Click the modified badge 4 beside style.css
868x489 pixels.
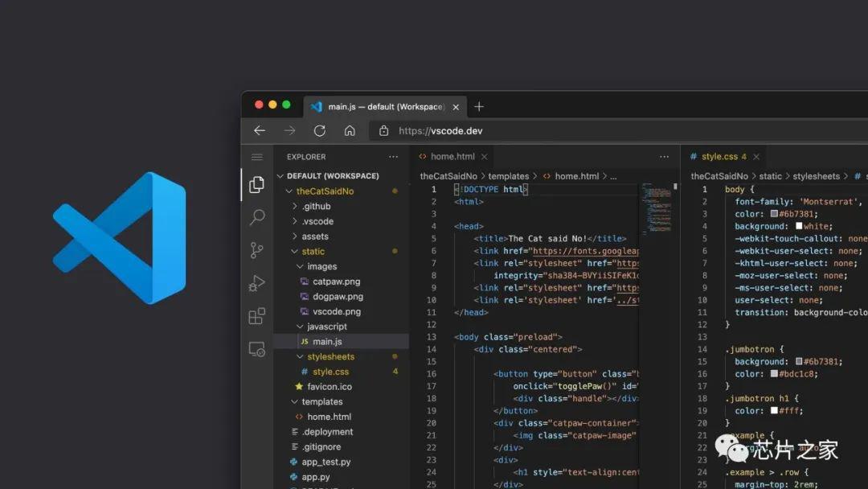(x=395, y=372)
